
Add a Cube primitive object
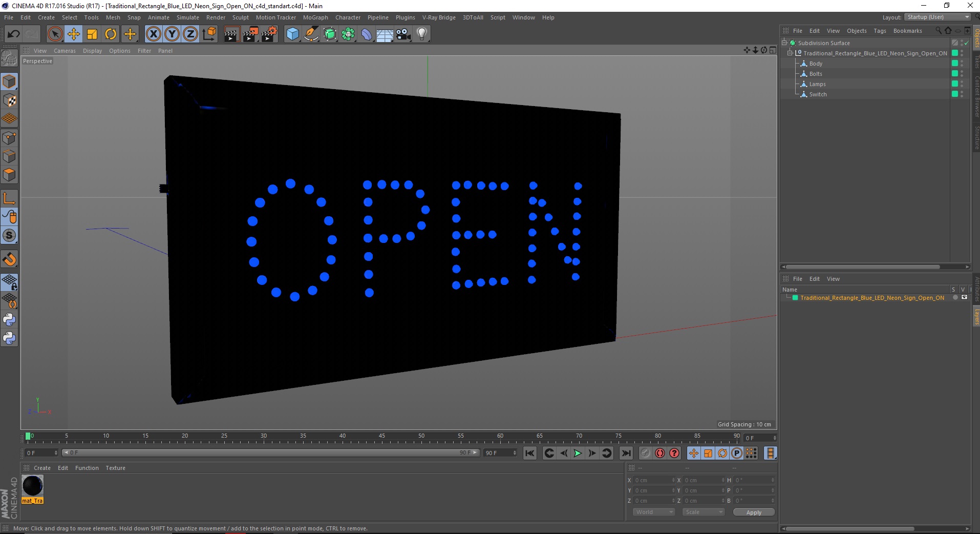[292, 34]
